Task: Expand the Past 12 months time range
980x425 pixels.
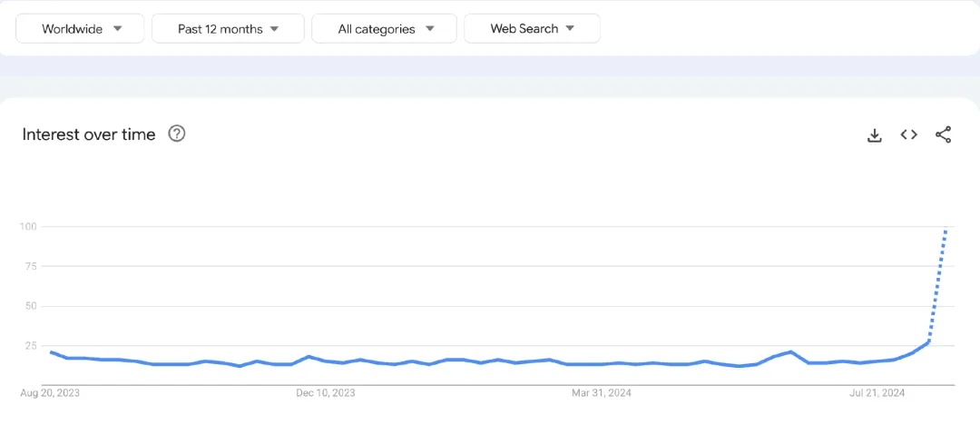Action: [x=228, y=28]
